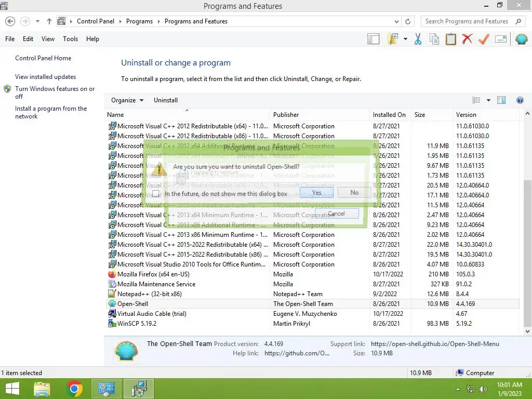Open the recent locations dropdown arrow

pos(37,21)
